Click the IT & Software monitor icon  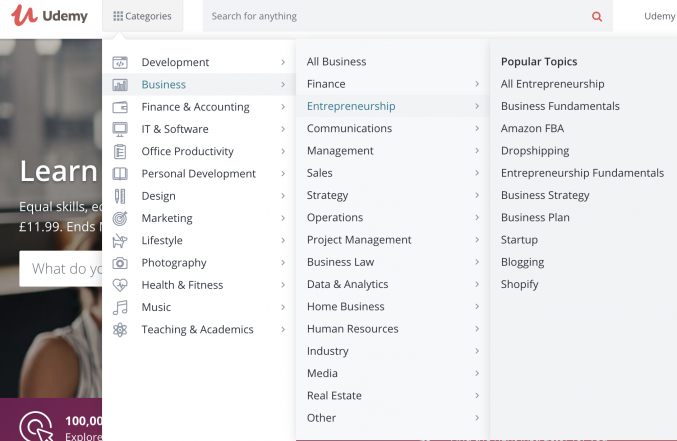(120, 129)
